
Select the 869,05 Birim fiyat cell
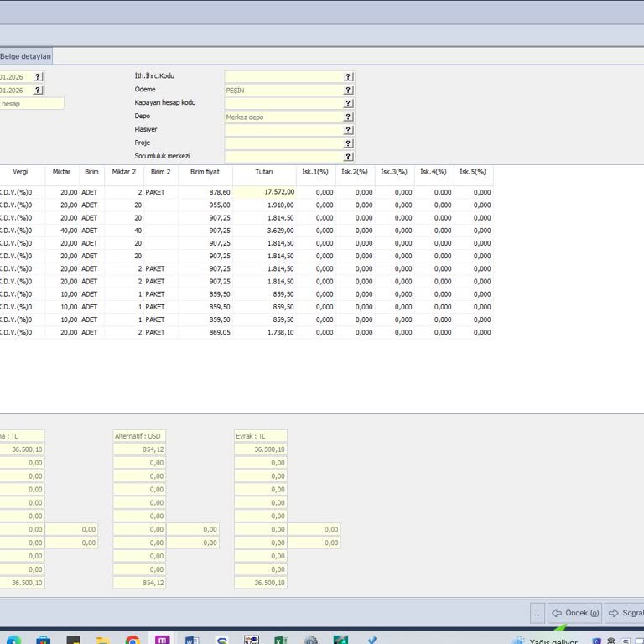pyautogui.click(x=205, y=333)
